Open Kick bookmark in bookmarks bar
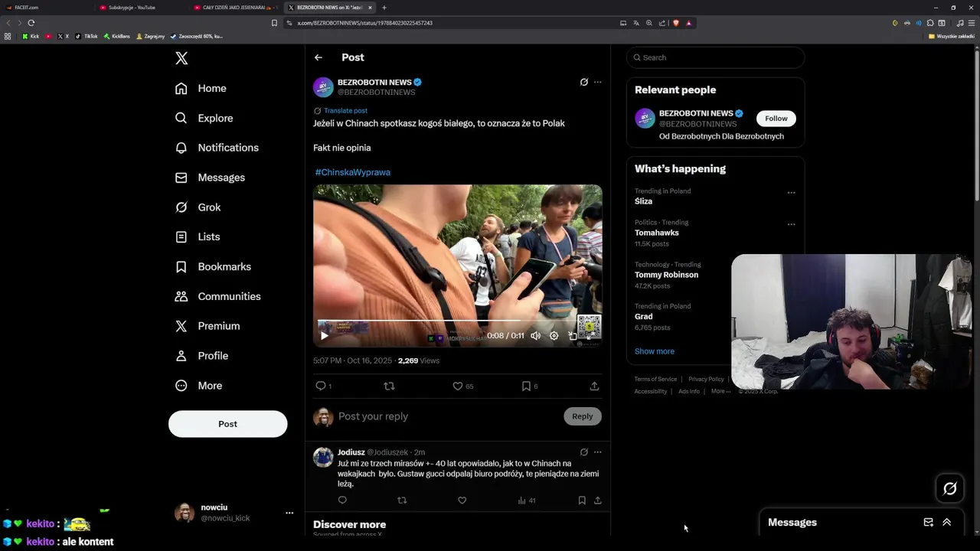The height and width of the screenshot is (551, 980). tap(31, 36)
